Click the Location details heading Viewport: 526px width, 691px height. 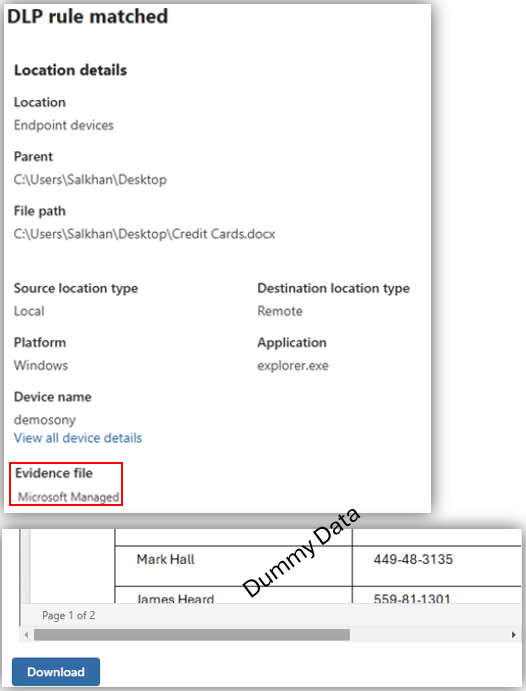click(70, 70)
